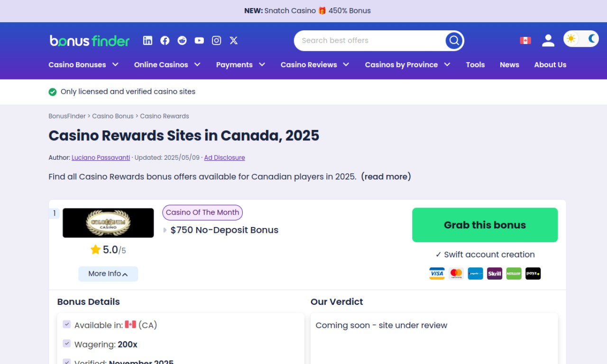Viewport: 607px width, 364px height.
Task: Open the LinkedIn social icon
Action: click(148, 41)
